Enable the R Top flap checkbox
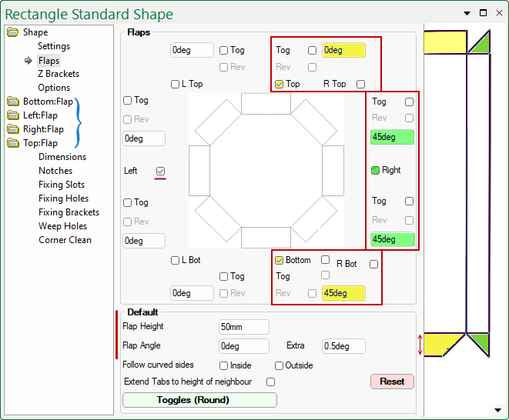Screen dimensions: 509x420 pyautogui.click(x=360, y=85)
